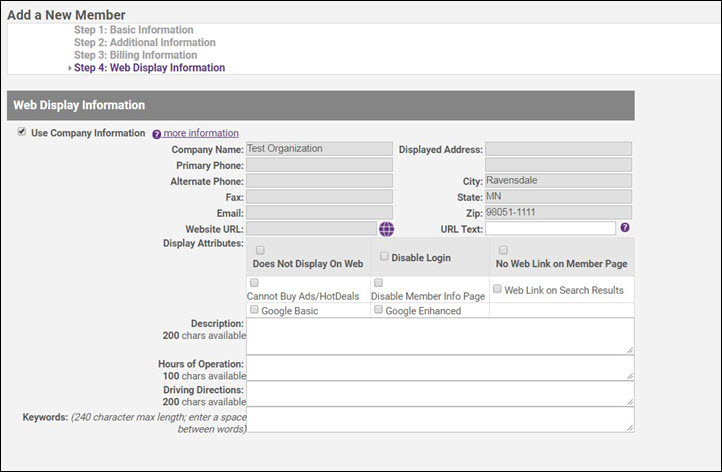Click the globe icon beside Website URL
This screenshot has width=722, height=472.
coord(386,229)
